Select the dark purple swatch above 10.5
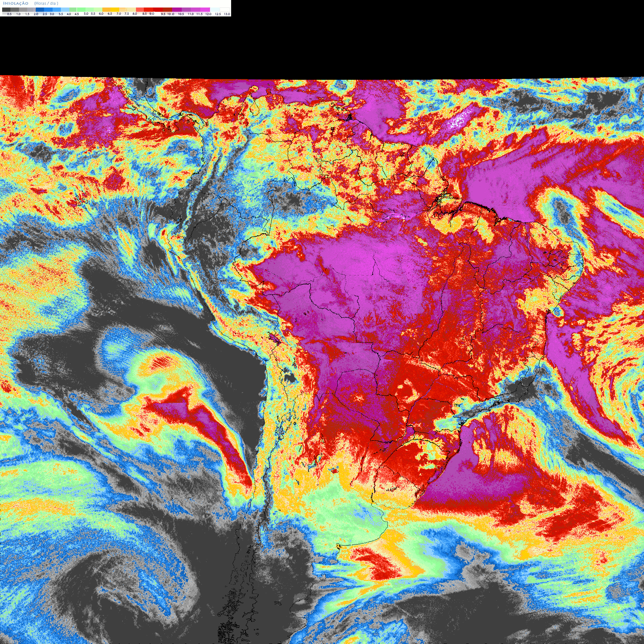644x644 pixels. pos(177,10)
